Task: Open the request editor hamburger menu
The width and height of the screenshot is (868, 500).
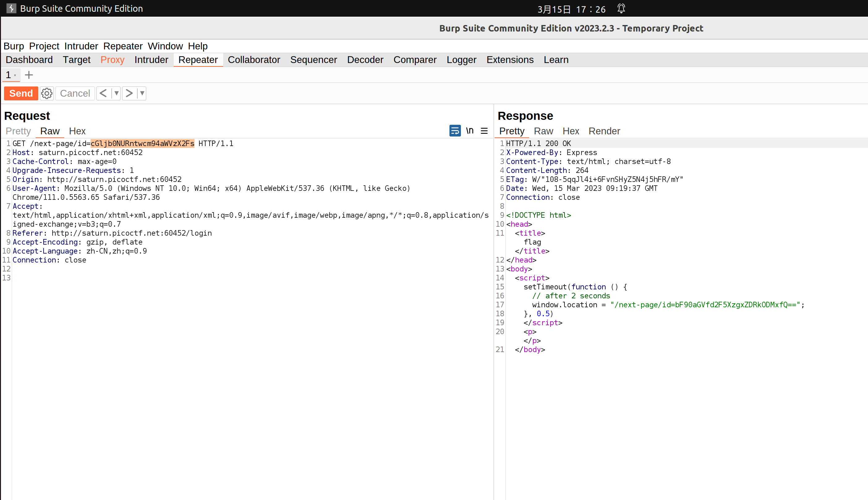Action: point(484,131)
